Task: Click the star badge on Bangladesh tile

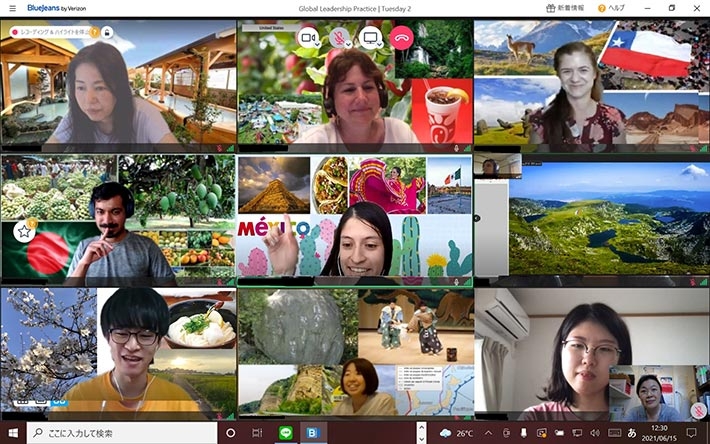Action: (x=25, y=232)
